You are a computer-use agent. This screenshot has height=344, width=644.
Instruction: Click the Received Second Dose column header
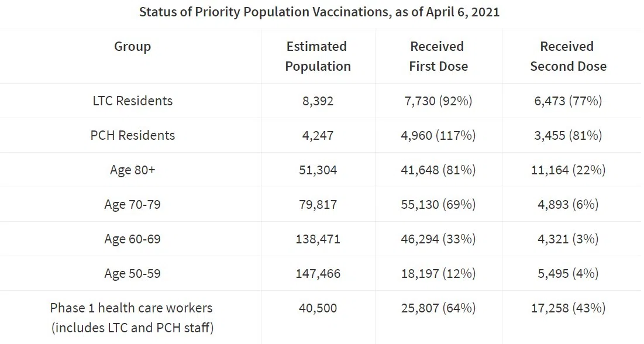(567, 56)
